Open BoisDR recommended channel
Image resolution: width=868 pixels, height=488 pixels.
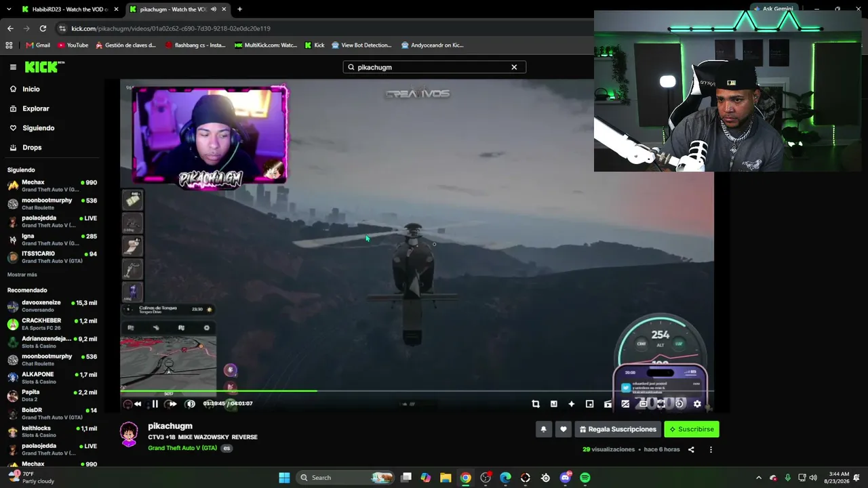(52, 413)
